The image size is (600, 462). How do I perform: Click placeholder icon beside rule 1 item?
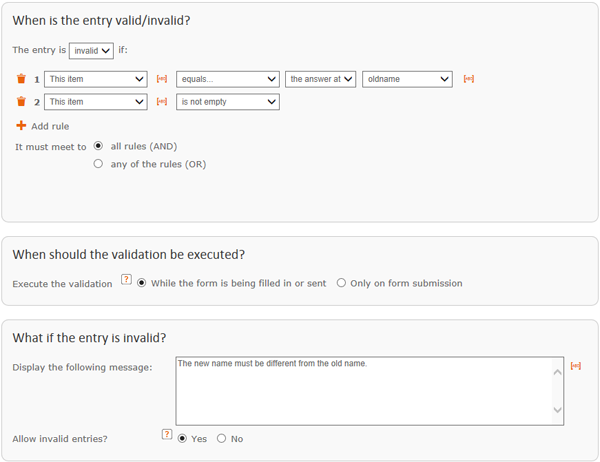pyautogui.click(x=162, y=79)
